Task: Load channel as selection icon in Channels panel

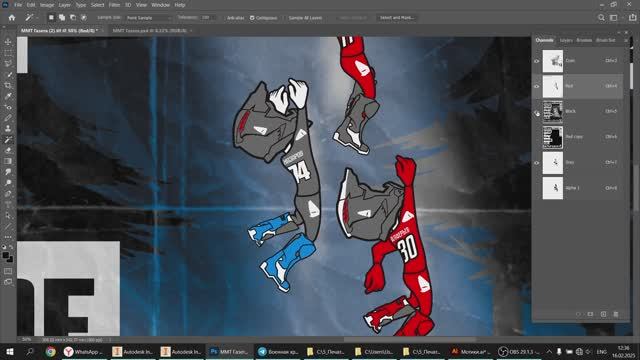Action: tap(578, 314)
